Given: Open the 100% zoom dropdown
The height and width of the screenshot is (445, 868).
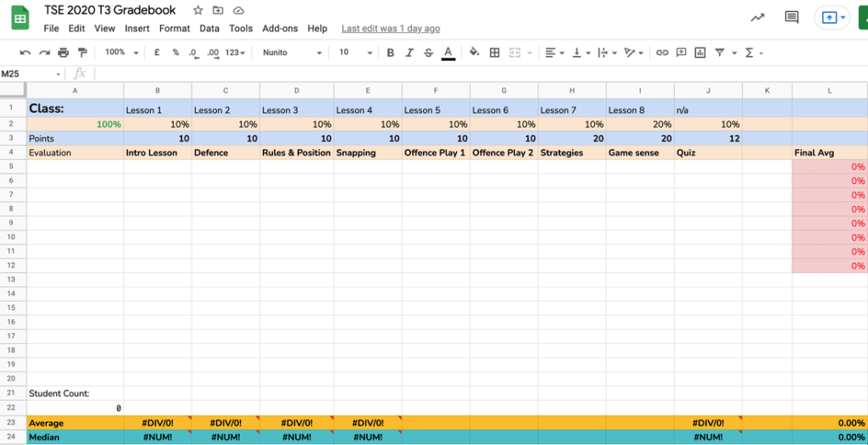Looking at the screenshot, I should click(x=120, y=53).
